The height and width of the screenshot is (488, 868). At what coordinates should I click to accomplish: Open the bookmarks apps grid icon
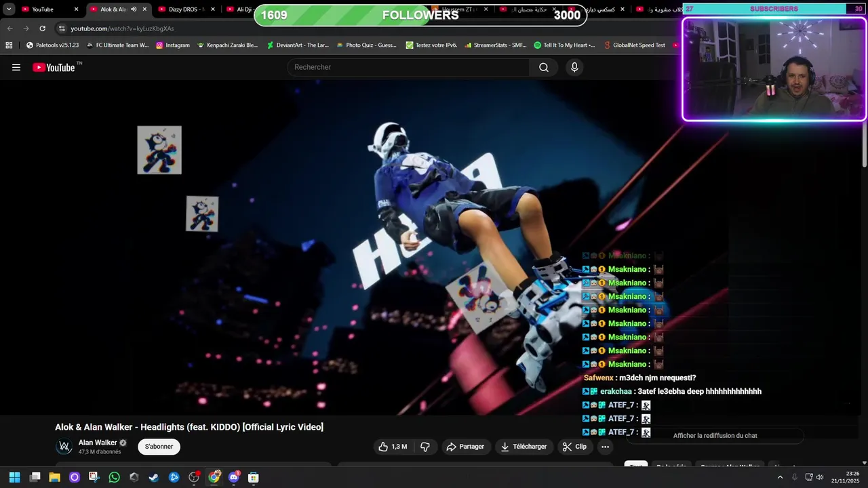[9, 45]
